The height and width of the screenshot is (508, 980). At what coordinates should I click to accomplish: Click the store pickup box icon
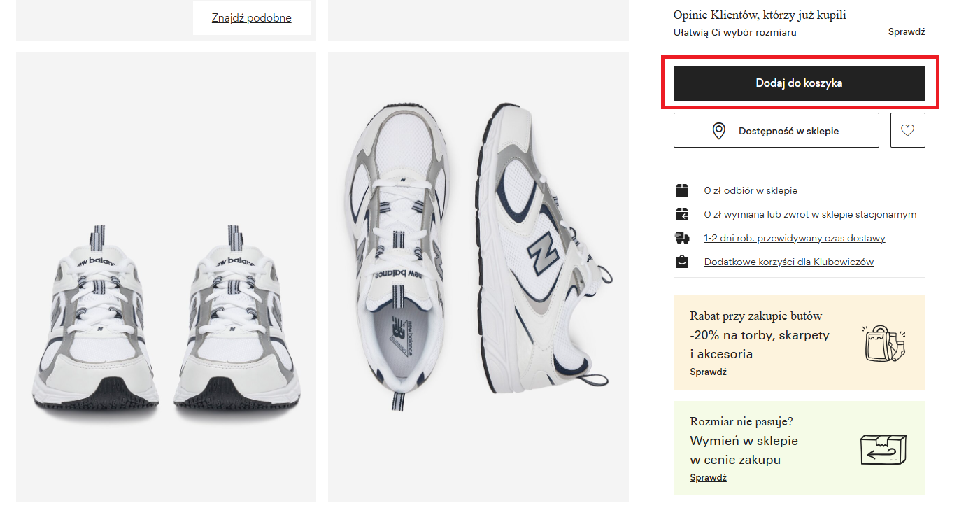[681, 190]
